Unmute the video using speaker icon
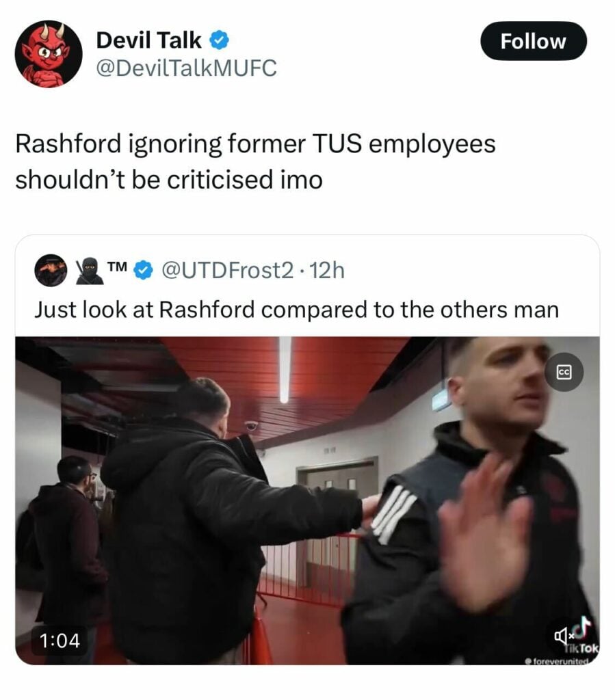The width and height of the screenshot is (615, 700). coord(562,634)
